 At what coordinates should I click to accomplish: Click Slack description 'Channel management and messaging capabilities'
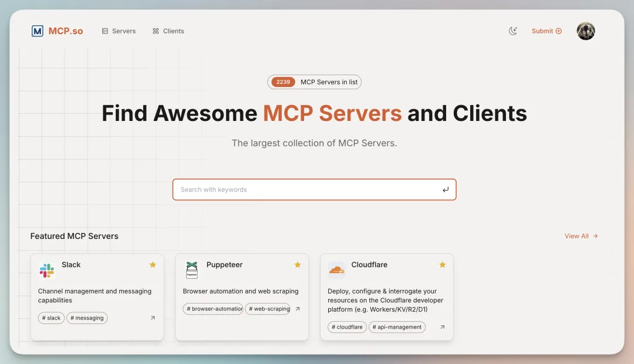95,296
